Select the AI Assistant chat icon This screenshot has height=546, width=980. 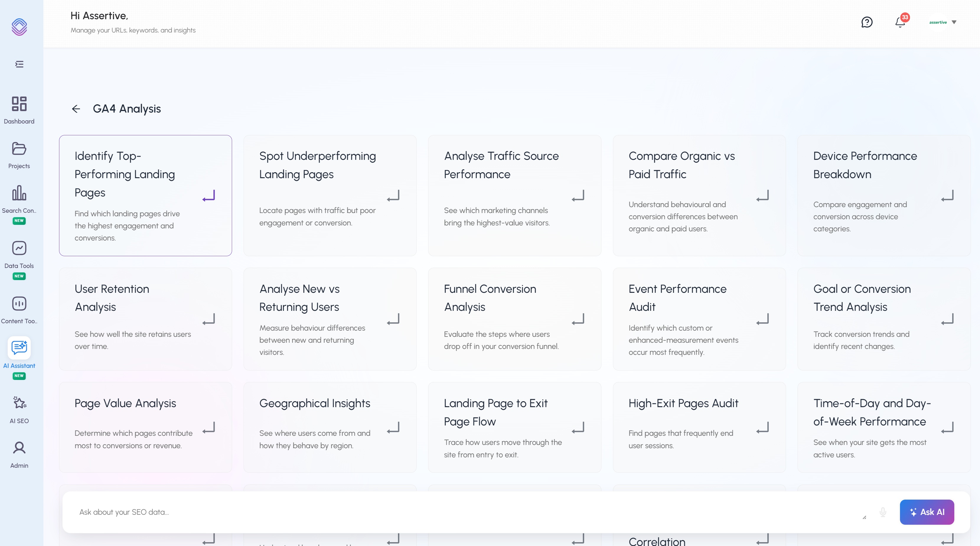pos(19,348)
